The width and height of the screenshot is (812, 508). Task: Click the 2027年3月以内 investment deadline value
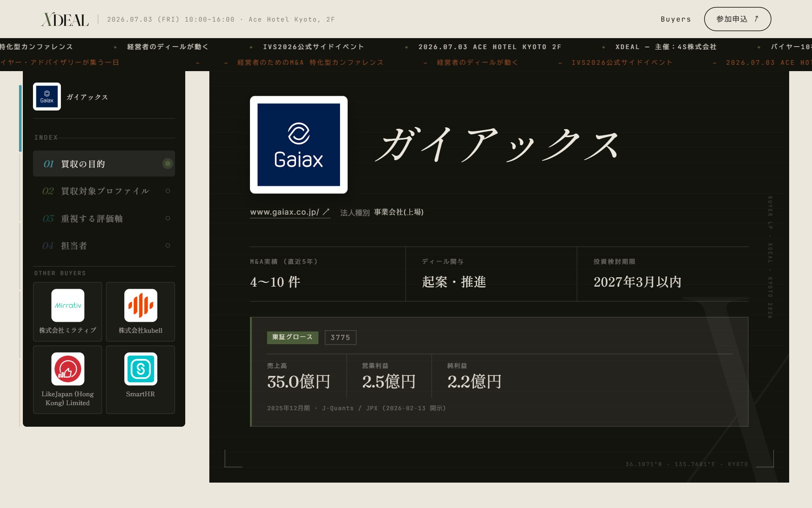point(637,282)
